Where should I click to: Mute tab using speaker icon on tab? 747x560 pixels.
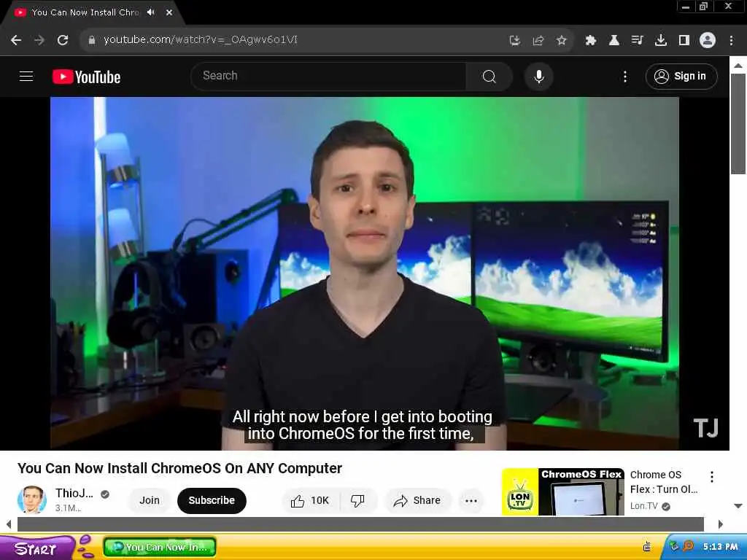point(151,12)
